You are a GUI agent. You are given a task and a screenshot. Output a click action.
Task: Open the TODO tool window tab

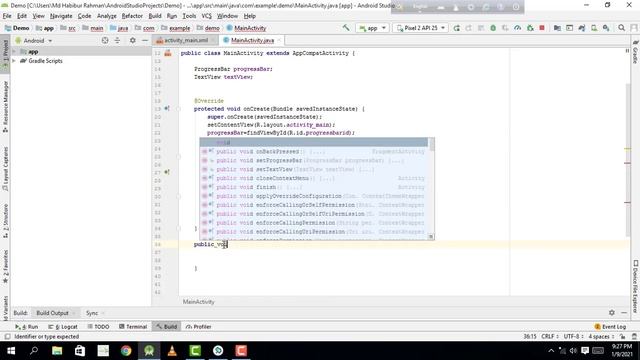point(98,327)
